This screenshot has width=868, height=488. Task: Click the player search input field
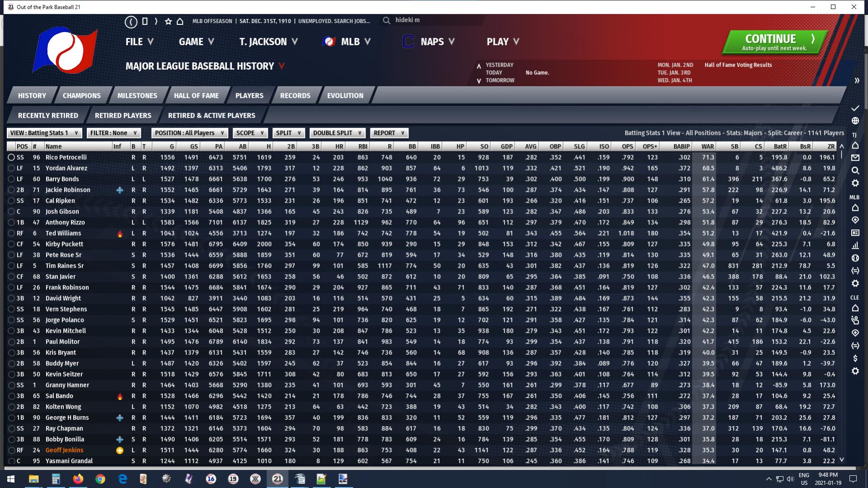click(x=434, y=20)
